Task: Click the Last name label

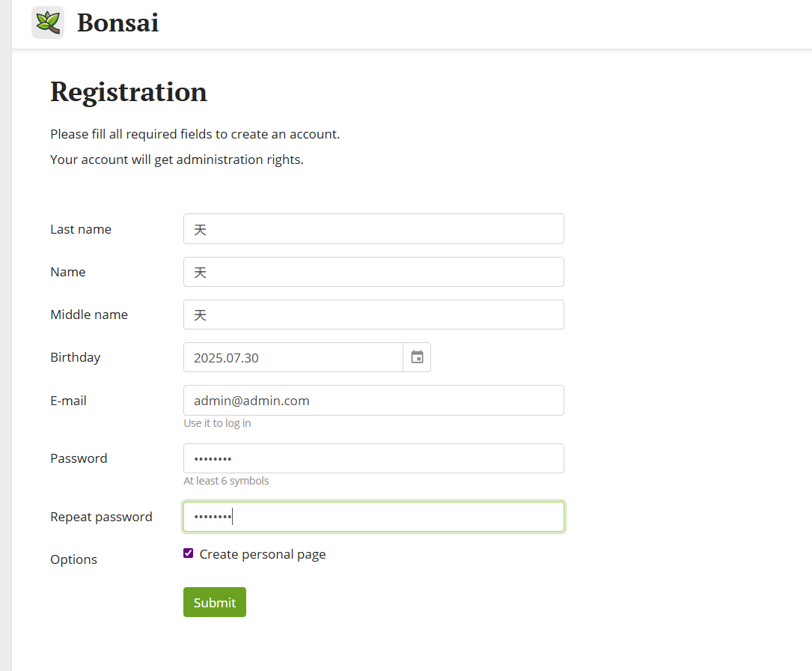Action: 81,229
